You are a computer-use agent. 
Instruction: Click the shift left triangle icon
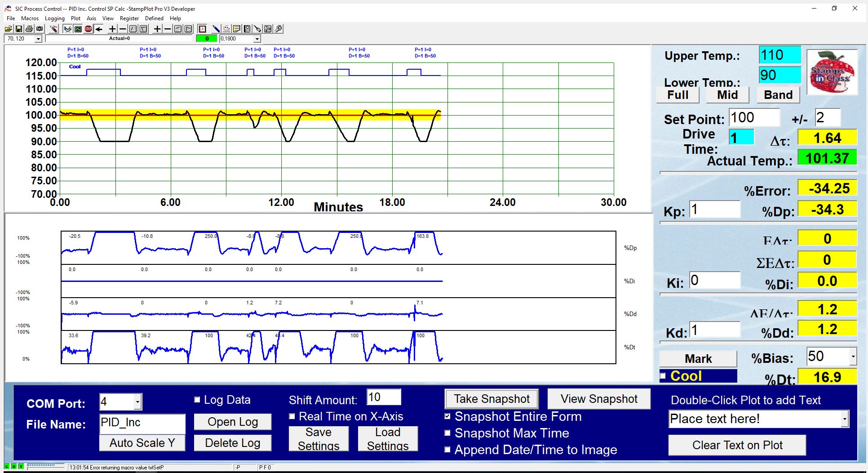[178, 29]
